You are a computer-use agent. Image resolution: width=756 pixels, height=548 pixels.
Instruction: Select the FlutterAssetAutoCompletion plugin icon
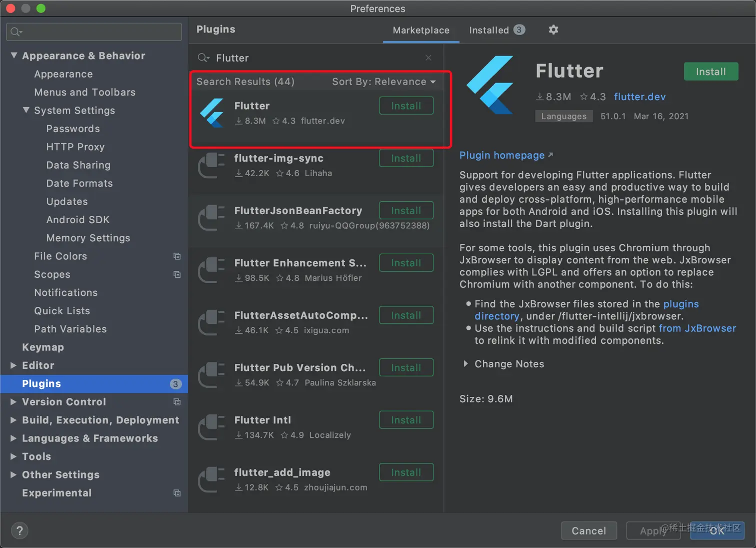211,323
